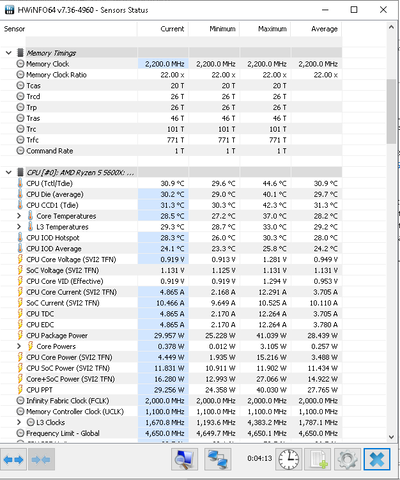The width and height of the screenshot is (400, 480).
Task: Click the expand columns arrows button
Action: pyautogui.click(x=14, y=460)
